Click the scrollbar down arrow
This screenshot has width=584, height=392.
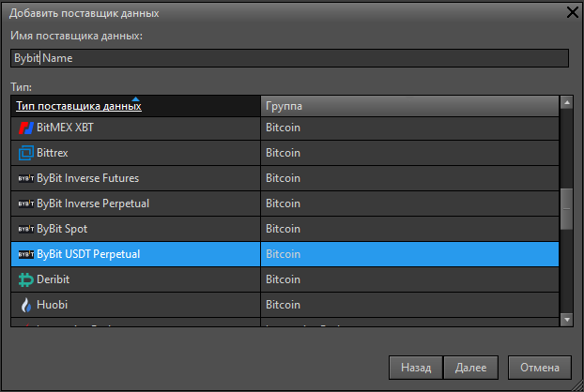click(x=566, y=320)
